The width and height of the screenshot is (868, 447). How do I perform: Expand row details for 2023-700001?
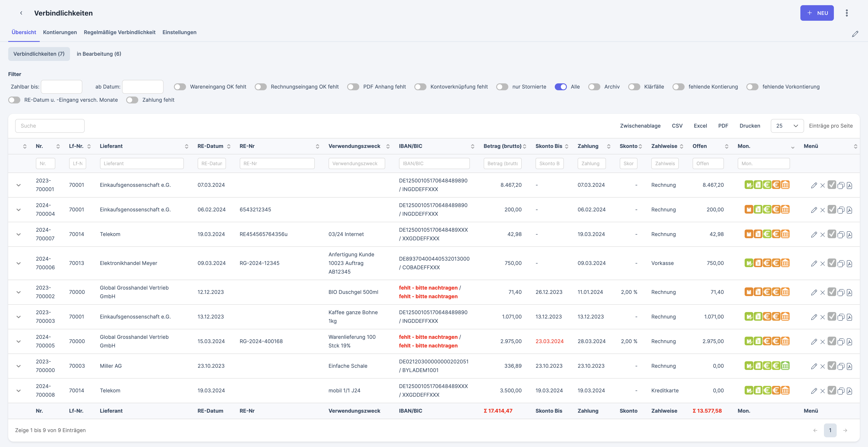(19, 185)
